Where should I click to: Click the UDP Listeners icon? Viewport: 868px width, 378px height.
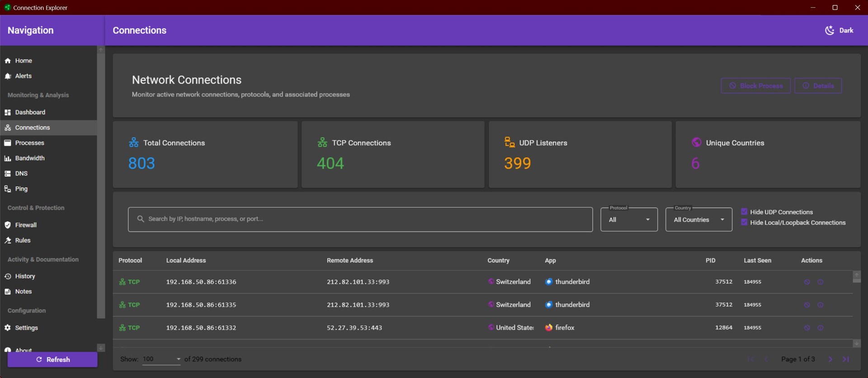pyautogui.click(x=509, y=142)
